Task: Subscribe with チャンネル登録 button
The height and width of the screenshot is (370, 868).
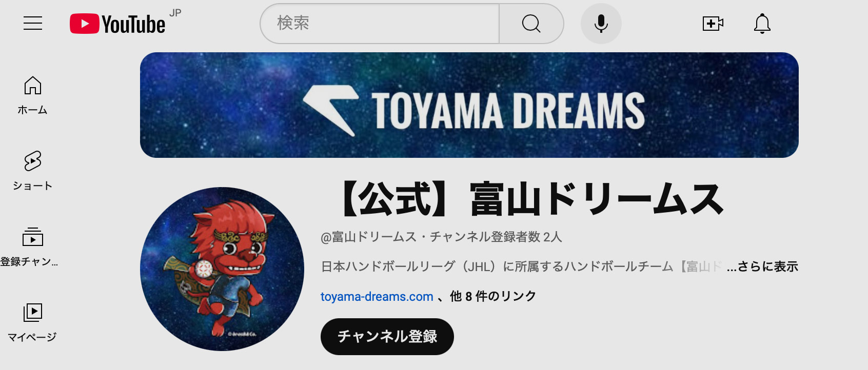Action: (387, 337)
